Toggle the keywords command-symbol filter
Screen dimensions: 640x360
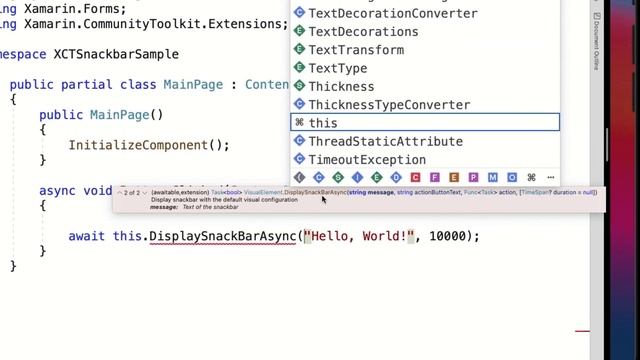(x=531, y=178)
